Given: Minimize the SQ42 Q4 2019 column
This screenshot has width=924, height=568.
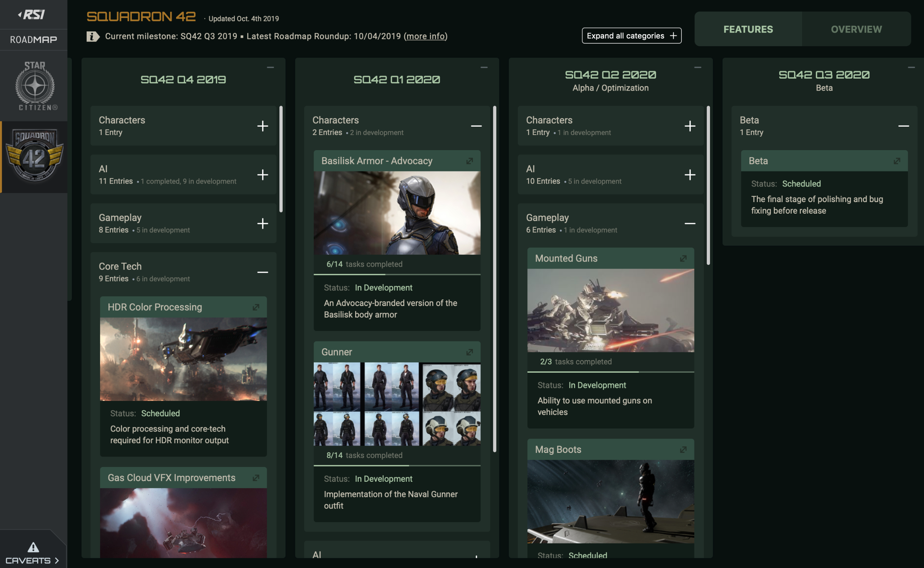Looking at the screenshot, I should point(270,67).
